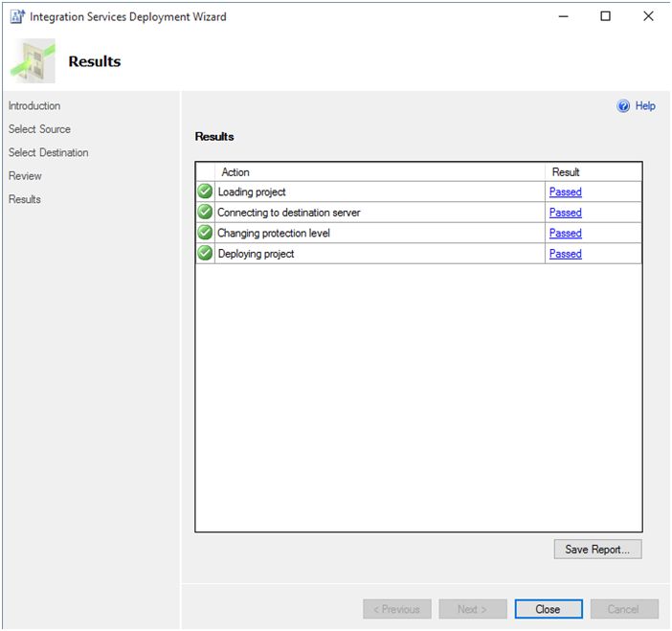Viewport: 672px width, 631px height.
Task: Click the Deployment Wizard title bar icon
Action: pyautogui.click(x=15, y=16)
